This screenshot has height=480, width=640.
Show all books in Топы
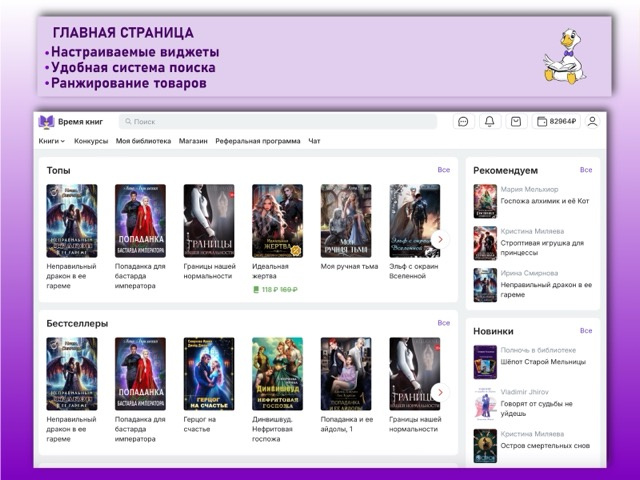444,170
